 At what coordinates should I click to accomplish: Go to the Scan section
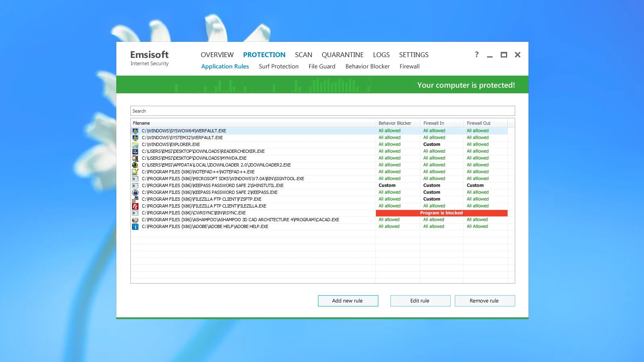[303, 55]
